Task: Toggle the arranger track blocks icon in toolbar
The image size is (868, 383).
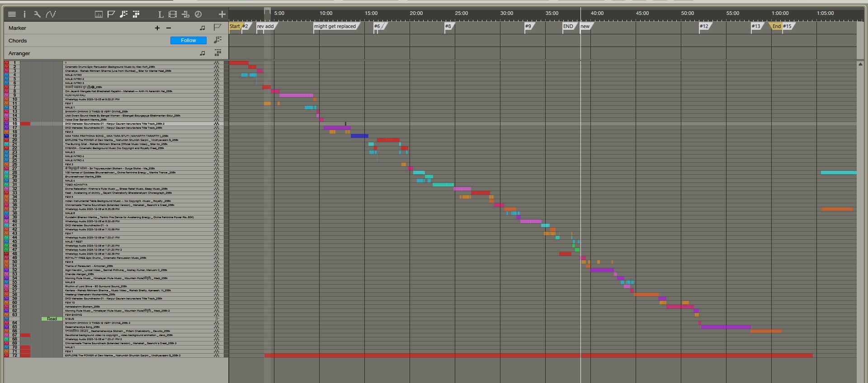Action: pos(136,14)
